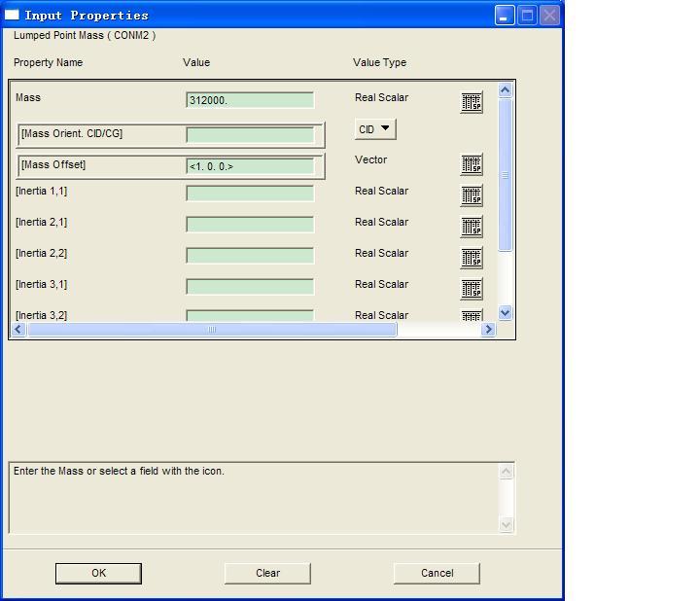Click the horizontal scrollbar right arrow
700x601 pixels.
point(488,330)
